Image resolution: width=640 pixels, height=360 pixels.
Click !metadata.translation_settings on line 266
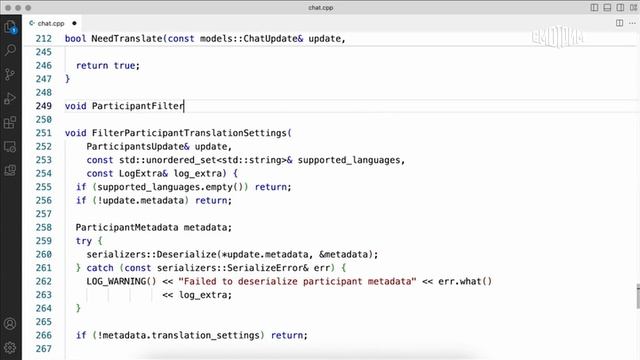[179, 335]
